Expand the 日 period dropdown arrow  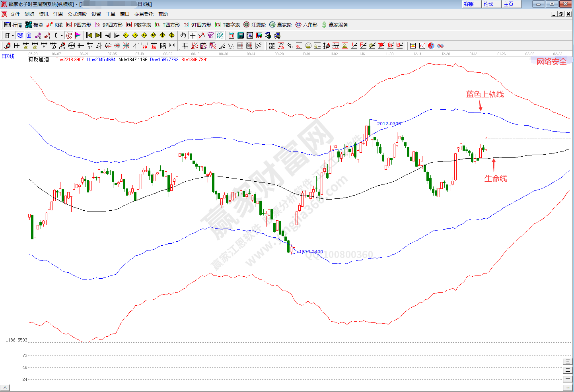click(13, 35)
